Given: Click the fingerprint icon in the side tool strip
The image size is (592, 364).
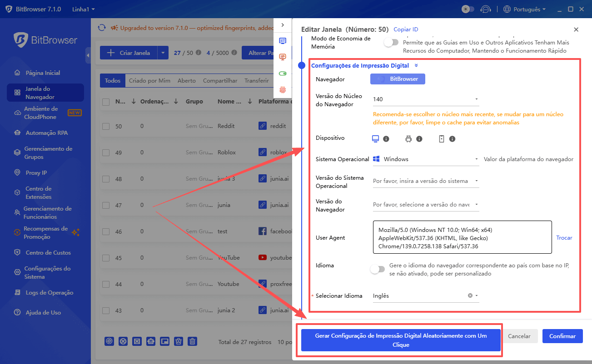Looking at the screenshot, I should click(x=283, y=90).
